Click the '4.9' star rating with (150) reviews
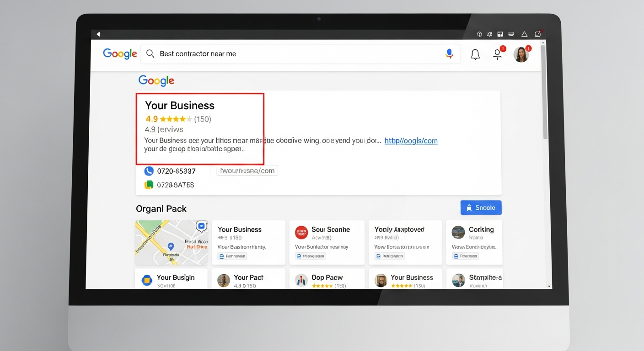The image size is (644, 351). [178, 119]
